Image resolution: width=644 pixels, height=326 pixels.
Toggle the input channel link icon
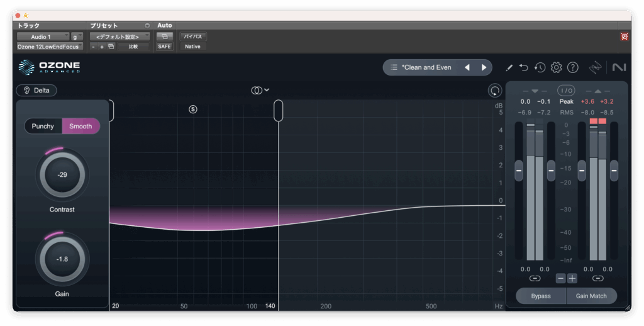(535, 278)
